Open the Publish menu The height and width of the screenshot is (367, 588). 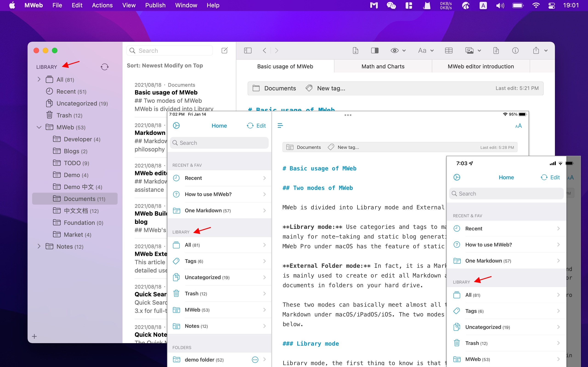155,5
